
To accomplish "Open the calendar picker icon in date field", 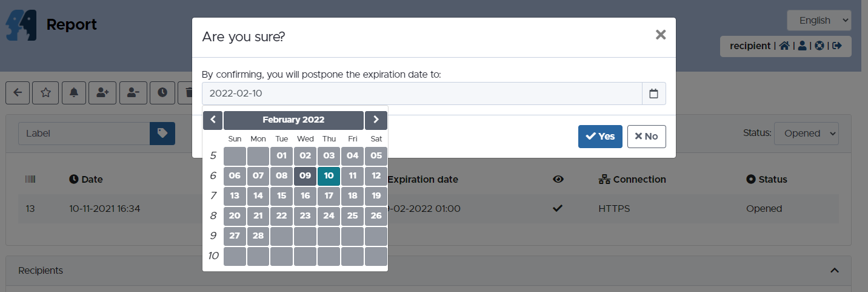I will click(x=653, y=93).
